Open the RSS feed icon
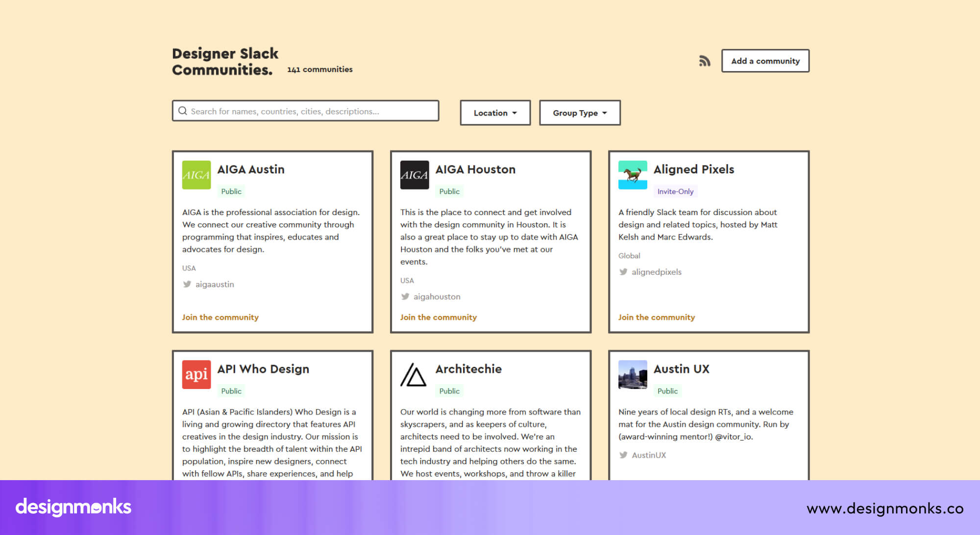Image resolution: width=980 pixels, height=535 pixels. [x=704, y=61]
